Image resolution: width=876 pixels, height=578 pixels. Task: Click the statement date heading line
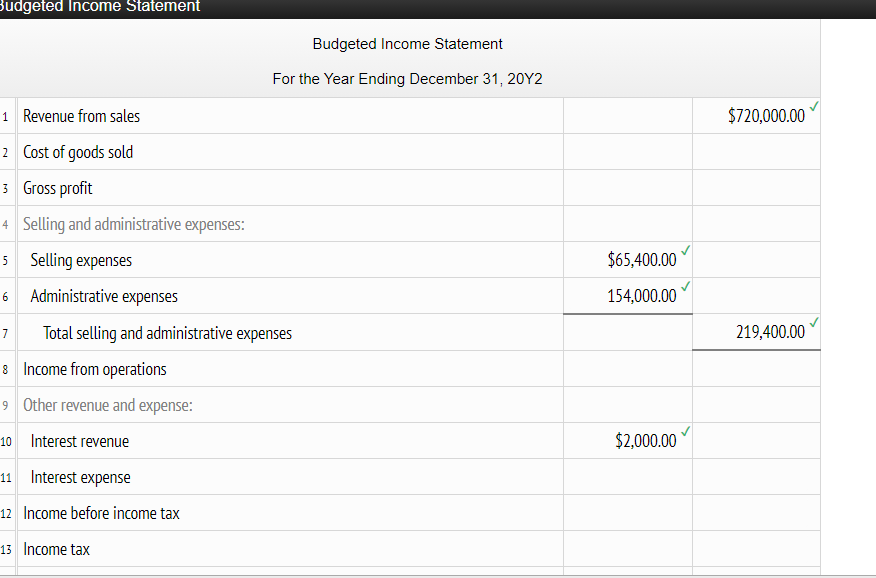click(x=407, y=78)
